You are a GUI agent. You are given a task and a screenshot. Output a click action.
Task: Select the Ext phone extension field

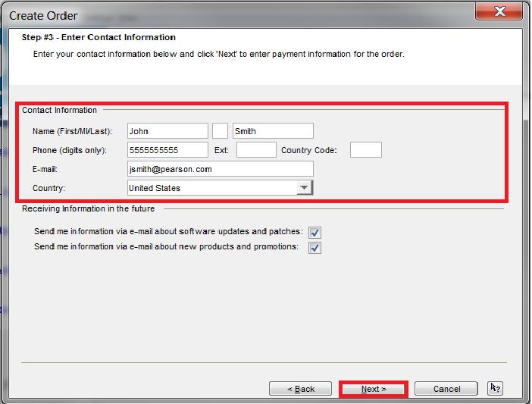256,150
